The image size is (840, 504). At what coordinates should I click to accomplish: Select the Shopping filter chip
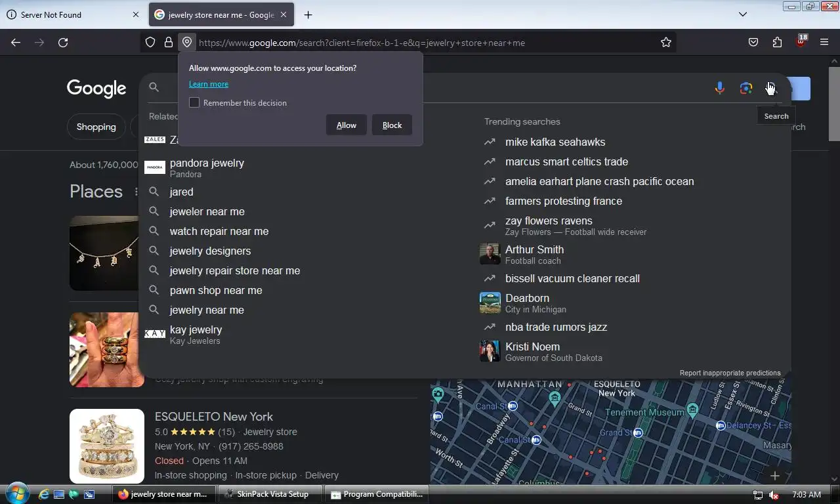(96, 127)
